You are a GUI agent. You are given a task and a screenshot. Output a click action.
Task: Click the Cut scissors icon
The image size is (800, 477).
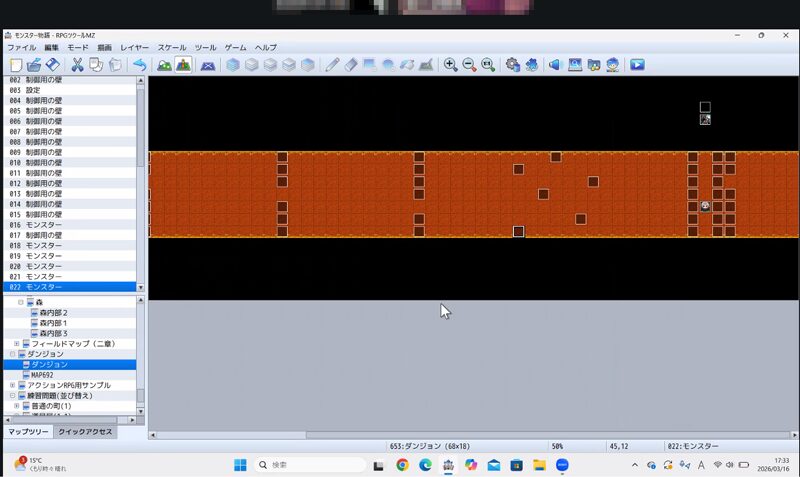pos(77,65)
